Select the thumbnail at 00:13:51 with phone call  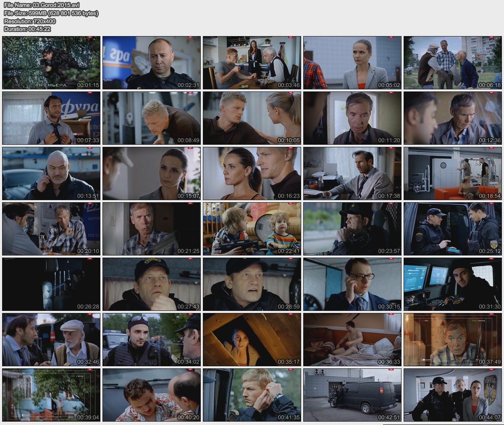click(51, 173)
